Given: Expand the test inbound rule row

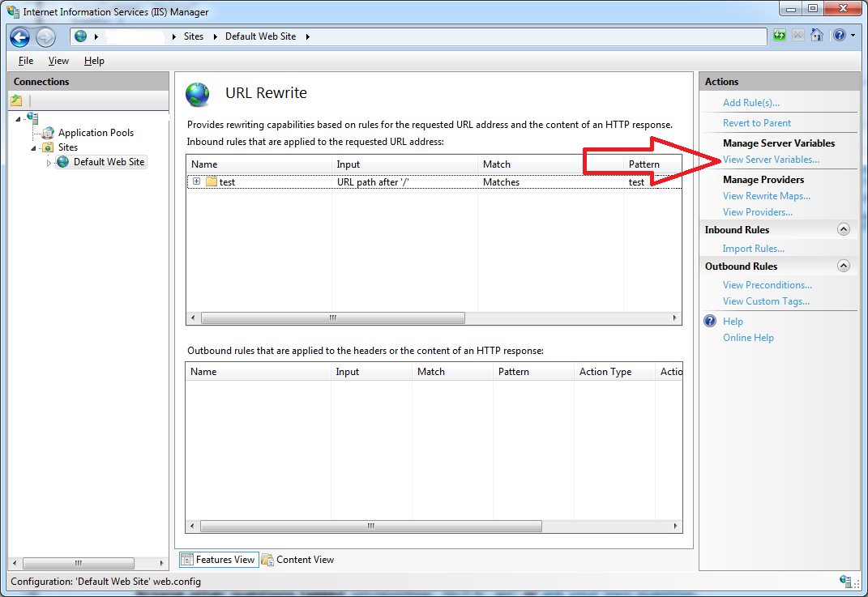Looking at the screenshot, I should click(196, 181).
